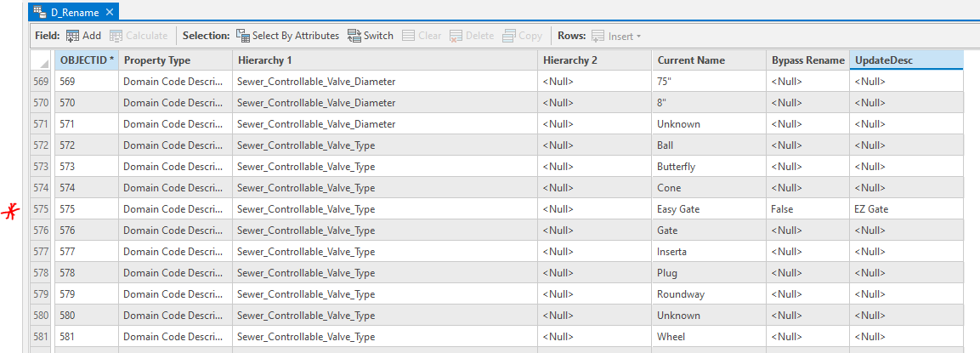Click the Copy selection icon
The width and height of the screenshot is (980, 353).
pos(509,36)
